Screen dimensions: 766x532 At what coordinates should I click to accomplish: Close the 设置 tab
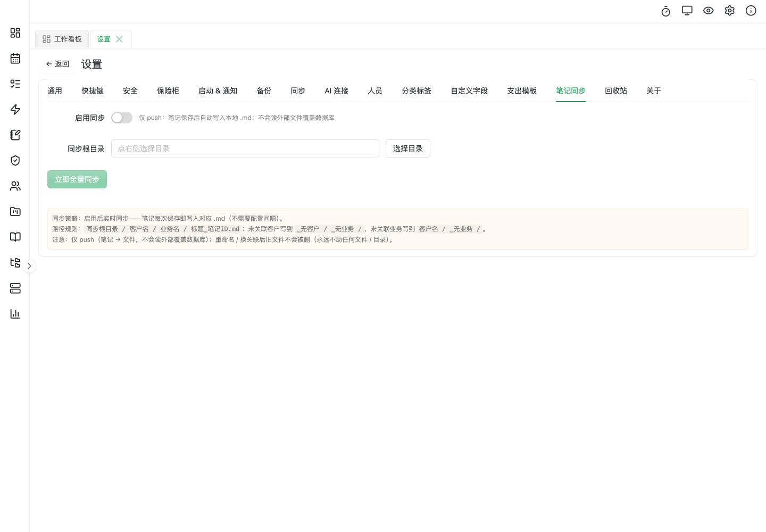119,39
